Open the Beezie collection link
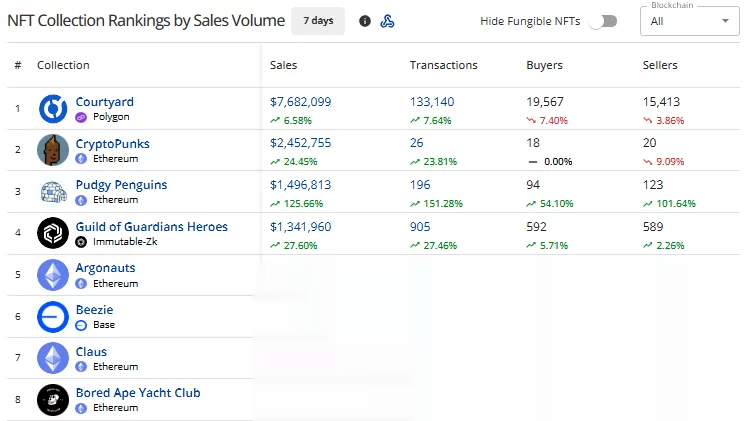This screenshot has height=421, width=751. (x=94, y=309)
